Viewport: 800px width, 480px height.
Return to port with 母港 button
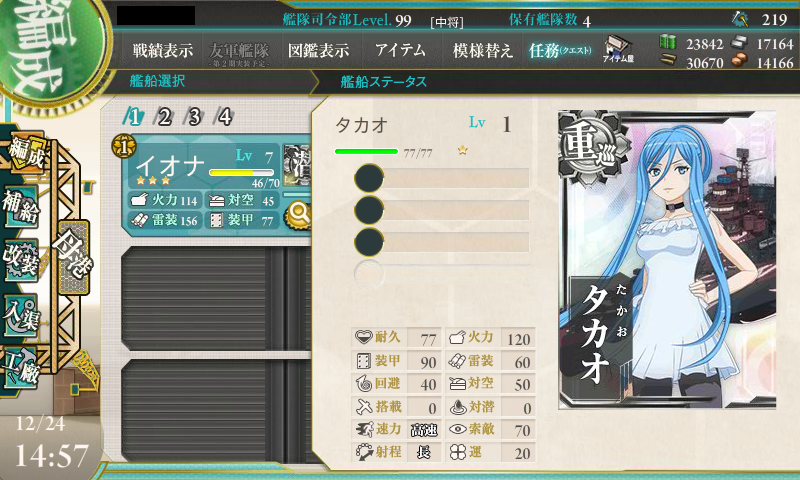(74, 257)
